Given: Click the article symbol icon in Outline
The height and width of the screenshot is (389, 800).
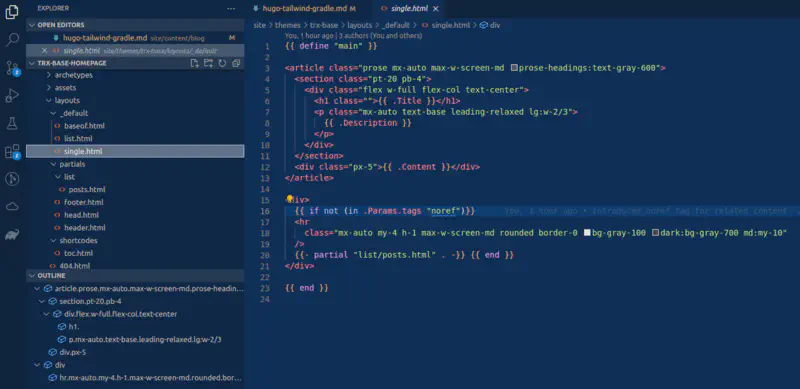Looking at the screenshot, I should [x=48, y=288].
